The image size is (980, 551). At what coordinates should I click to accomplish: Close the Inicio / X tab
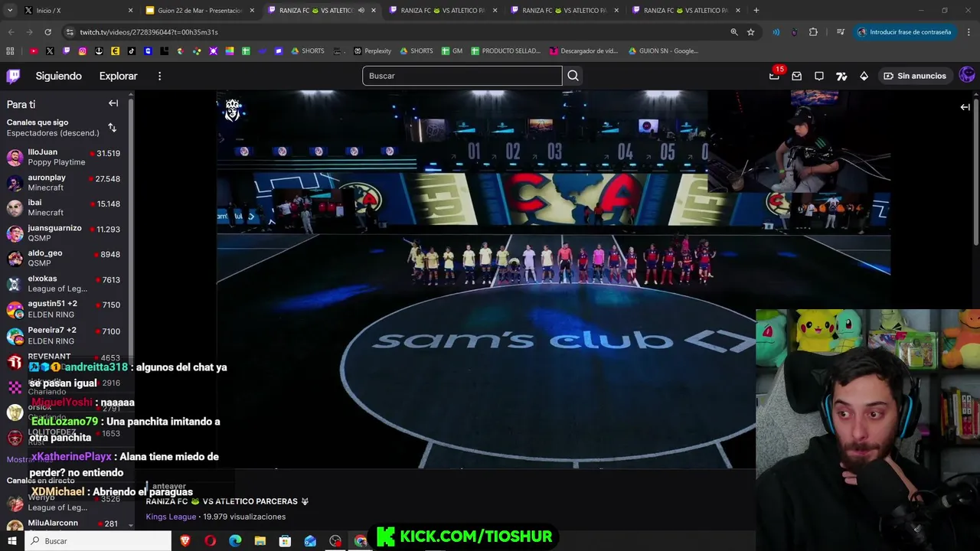[130, 11]
